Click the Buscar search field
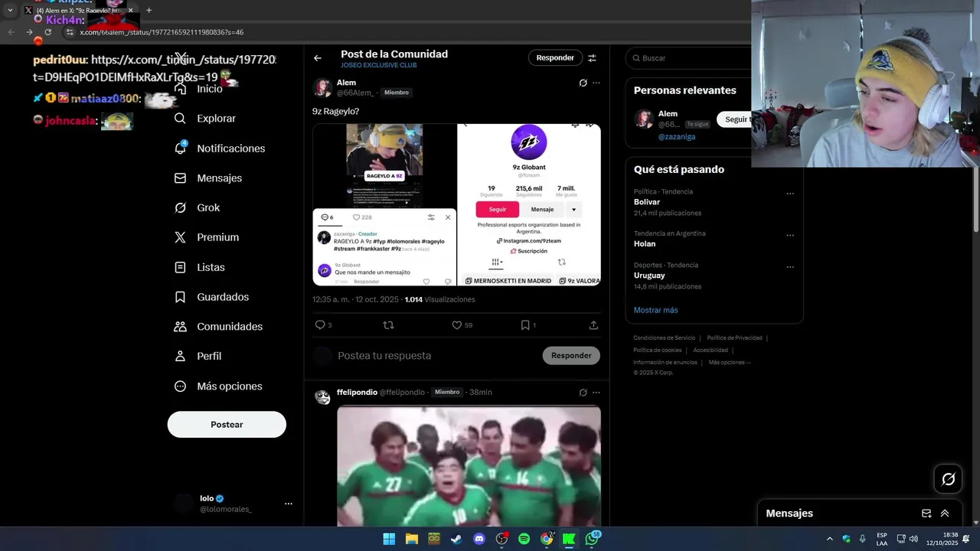 pyautogui.click(x=689, y=58)
